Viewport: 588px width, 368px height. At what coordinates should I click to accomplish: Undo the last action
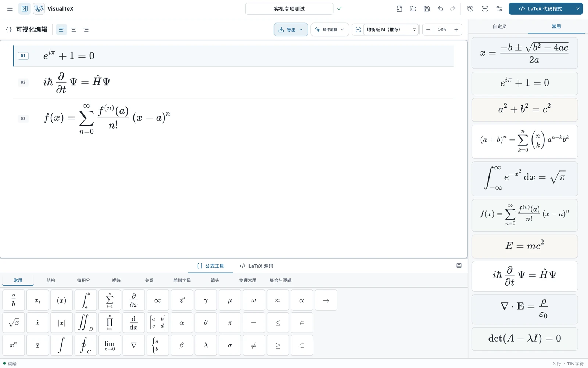440,9
